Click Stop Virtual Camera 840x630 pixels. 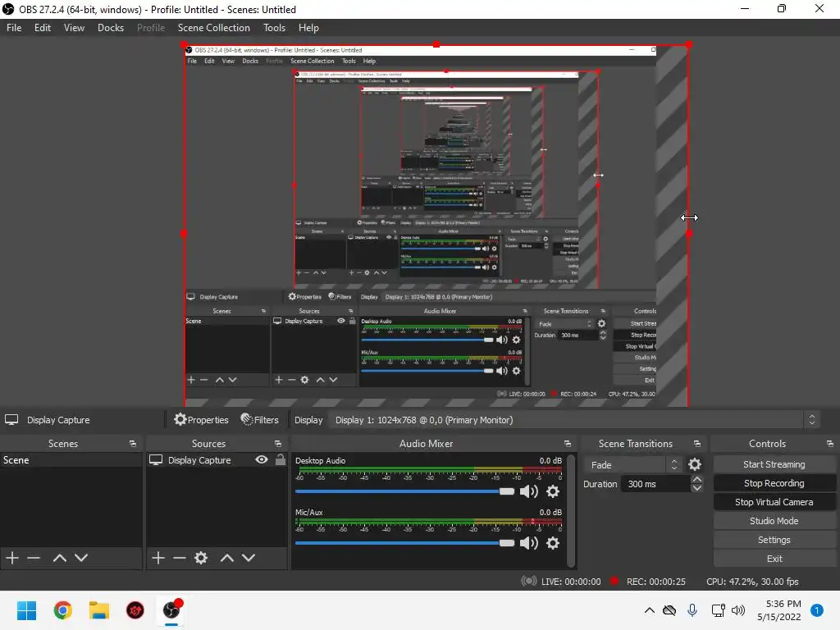click(x=774, y=502)
